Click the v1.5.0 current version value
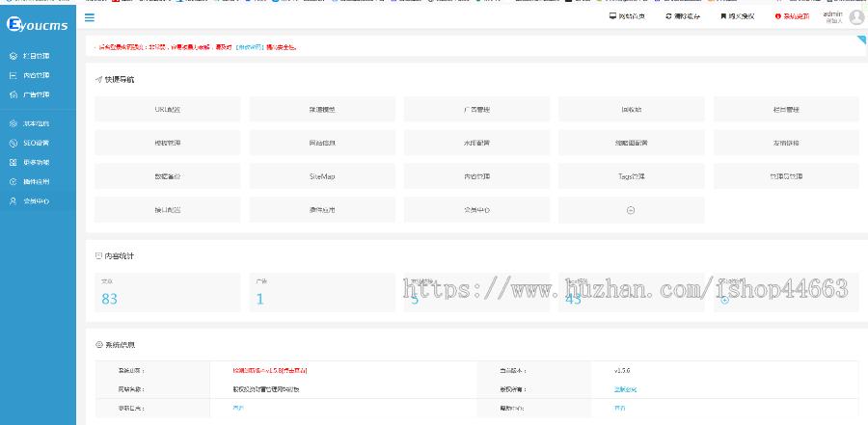The image size is (868, 425). point(622,370)
